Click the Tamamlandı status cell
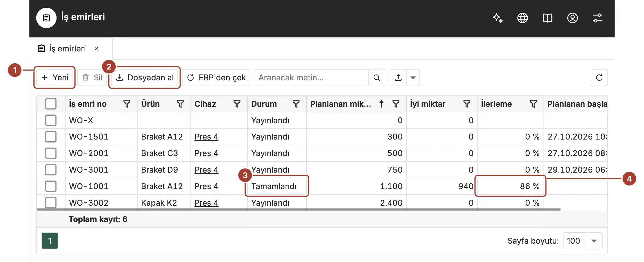The width and height of the screenshot is (644, 262). point(277,186)
